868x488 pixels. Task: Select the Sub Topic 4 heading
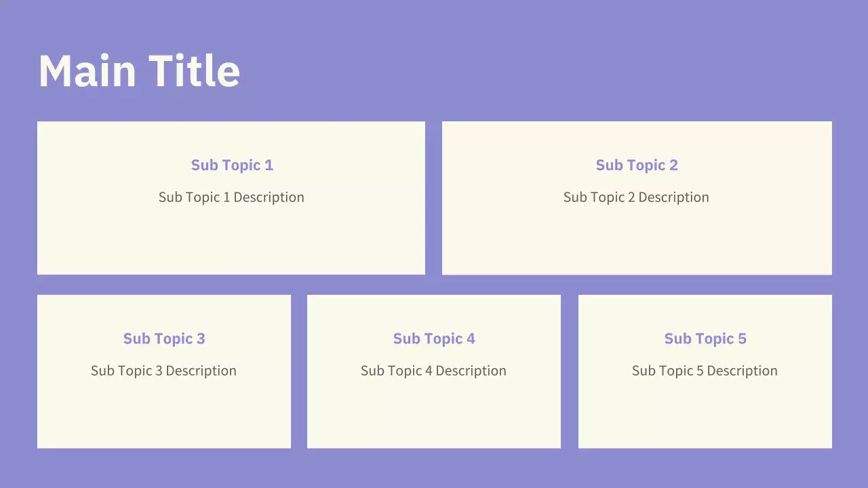434,339
